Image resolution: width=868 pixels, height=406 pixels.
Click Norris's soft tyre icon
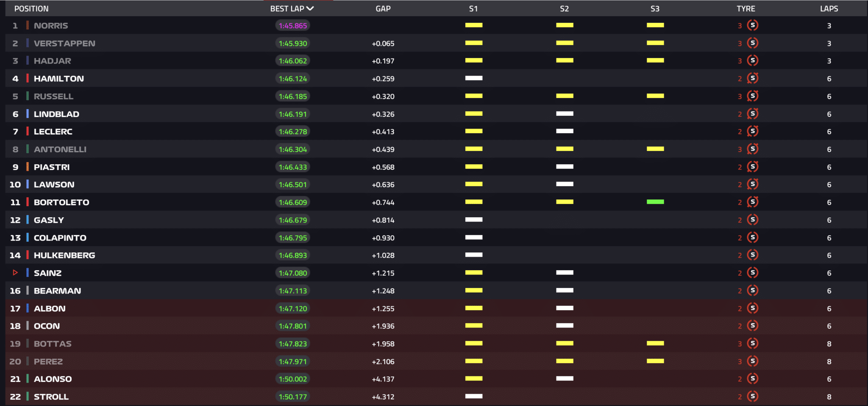(x=753, y=25)
